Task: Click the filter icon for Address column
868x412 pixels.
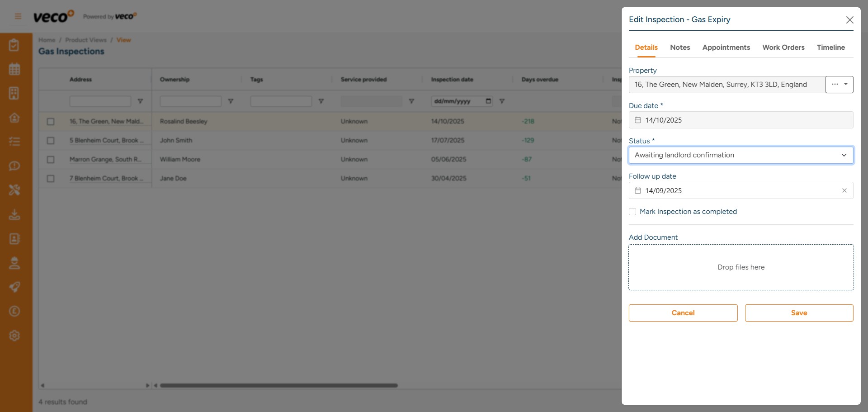Action: coord(140,101)
